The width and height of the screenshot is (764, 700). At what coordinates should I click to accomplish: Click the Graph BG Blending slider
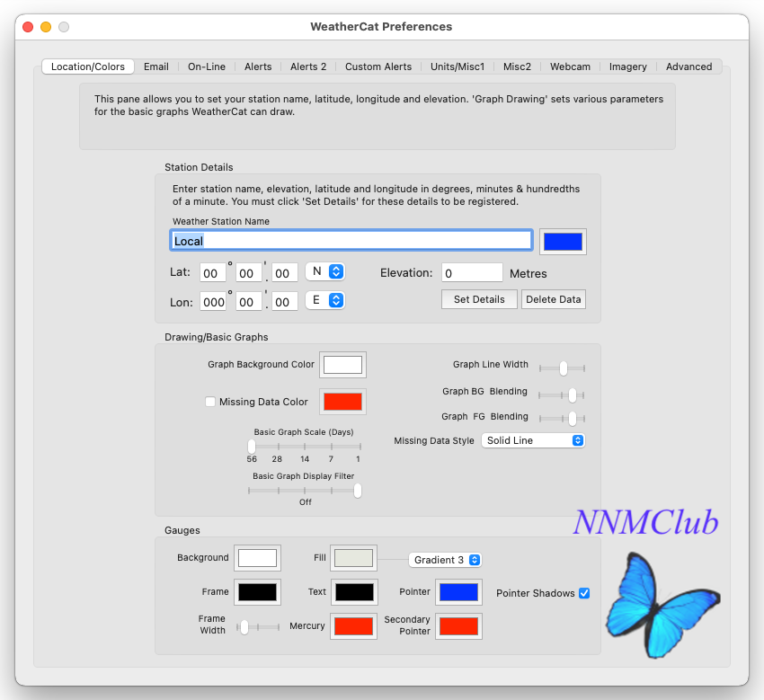[562, 395]
